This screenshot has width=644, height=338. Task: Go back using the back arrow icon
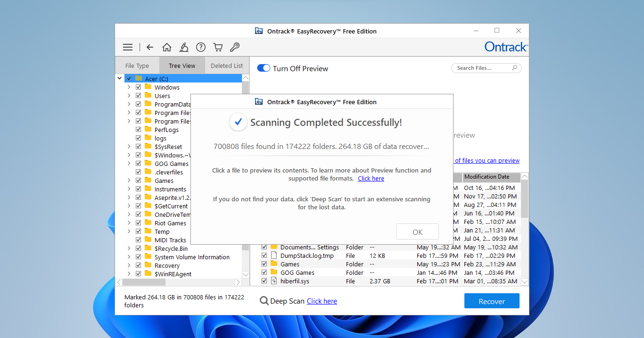pos(150,47)
